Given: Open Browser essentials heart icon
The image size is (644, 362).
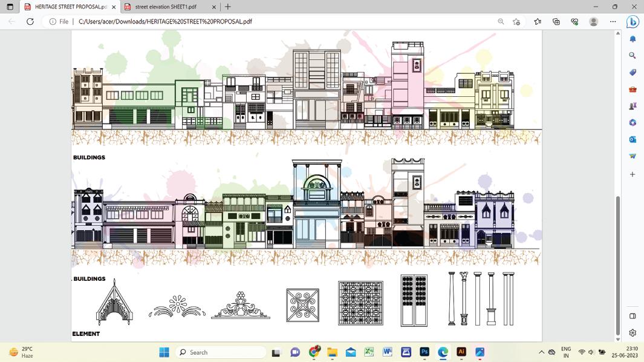Looking at the screenshot, I should (x=574, y=21).
